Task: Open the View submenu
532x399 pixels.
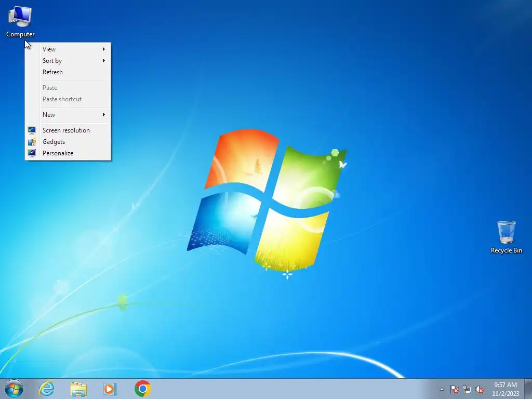Action: coord(68,49)
